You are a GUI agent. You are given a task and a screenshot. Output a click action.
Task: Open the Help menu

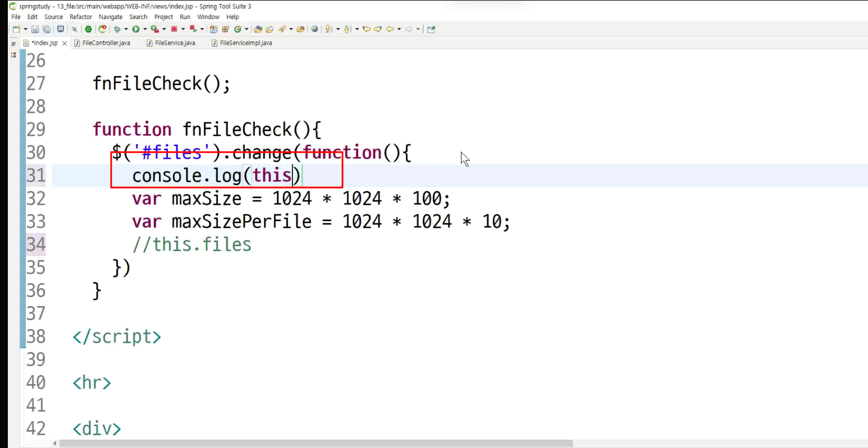[x=233, y=17]
